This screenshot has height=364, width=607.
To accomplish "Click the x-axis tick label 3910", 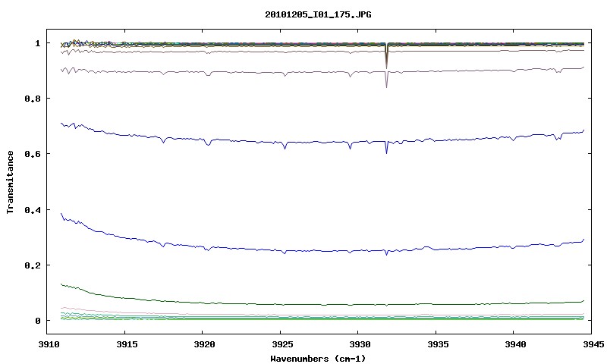I will pyautogui.click(x=49, y=344).
